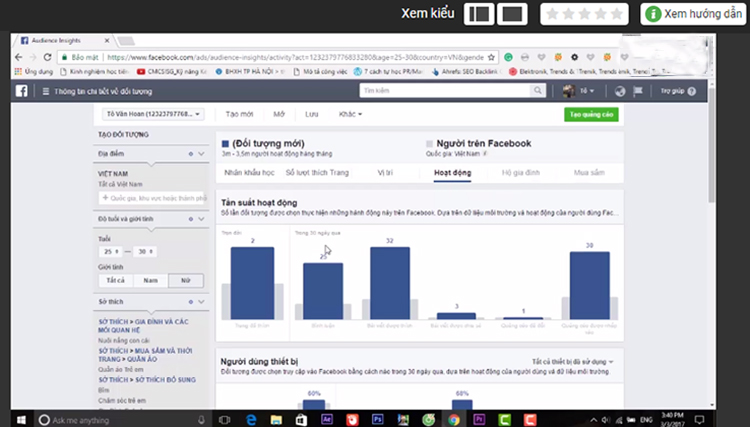Click the Bình luận bar labeled 25
The width and height of the screenshot is (750, 427).
click(x=323, y=291)
